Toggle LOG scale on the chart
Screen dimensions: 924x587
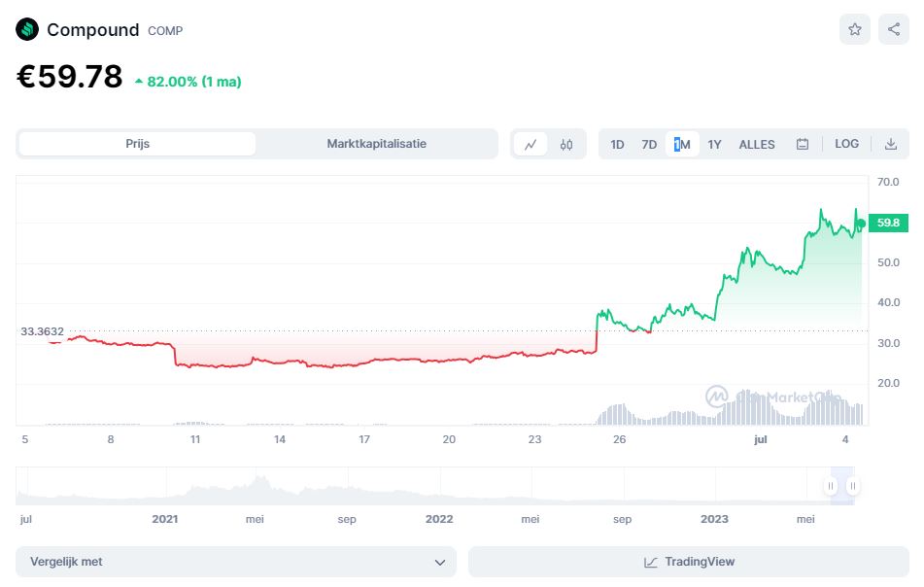846,144
